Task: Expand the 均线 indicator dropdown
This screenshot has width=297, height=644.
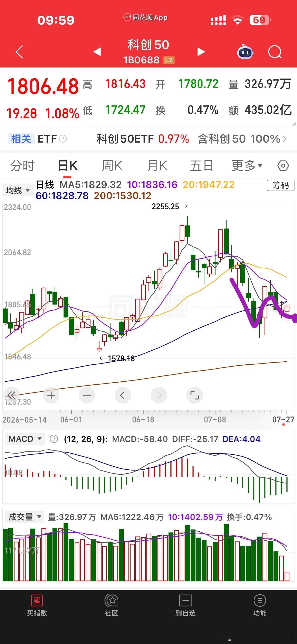Action: pos(17,190)
